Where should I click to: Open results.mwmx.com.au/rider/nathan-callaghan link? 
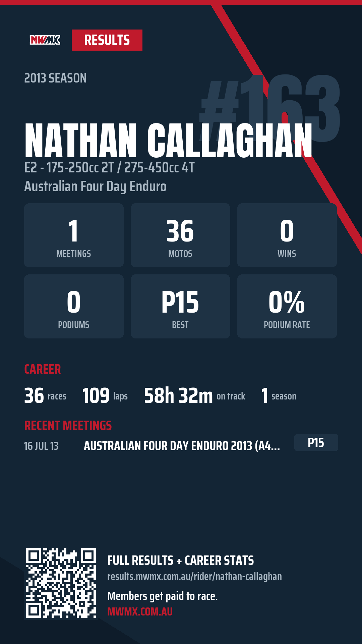coord(194,576)
